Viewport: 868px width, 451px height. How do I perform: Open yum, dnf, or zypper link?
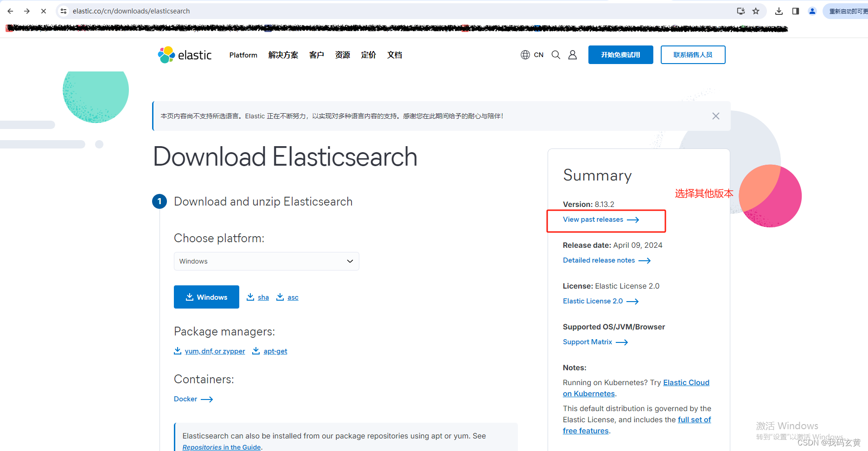click(x=215, y=351)
